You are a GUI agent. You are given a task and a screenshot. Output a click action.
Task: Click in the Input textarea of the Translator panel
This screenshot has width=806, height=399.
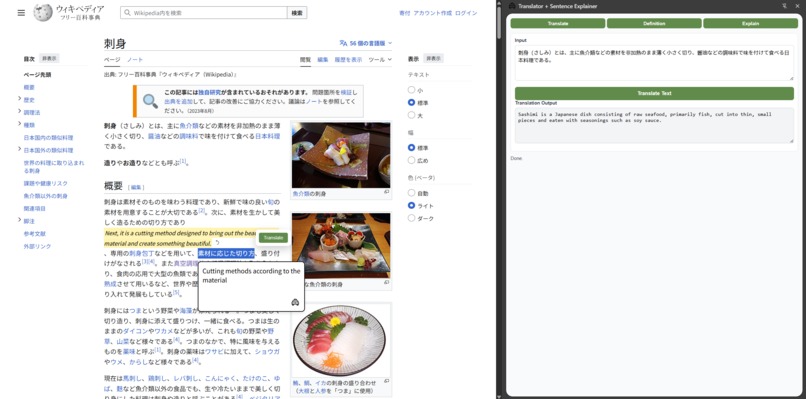pyautogui.click(x=654, y=63)
